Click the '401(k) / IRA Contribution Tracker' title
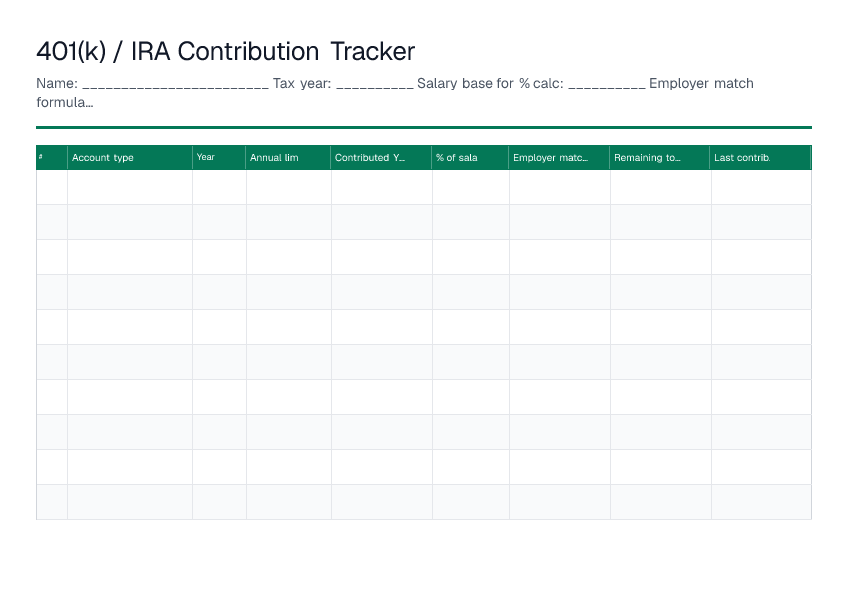This screenshot has height=600, width=848. pyautogui.click(x=226, y=52)
